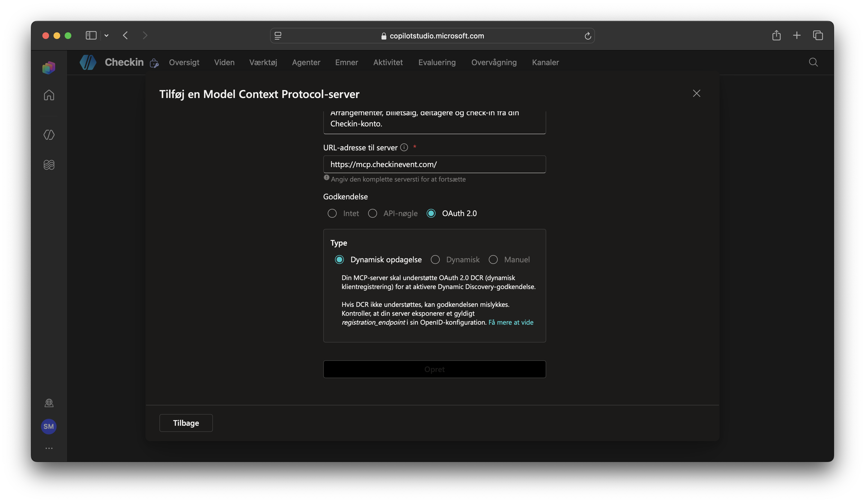Open a new tab with the plus icon
This screenshot has width=865, height=504.
pos(797,35)
